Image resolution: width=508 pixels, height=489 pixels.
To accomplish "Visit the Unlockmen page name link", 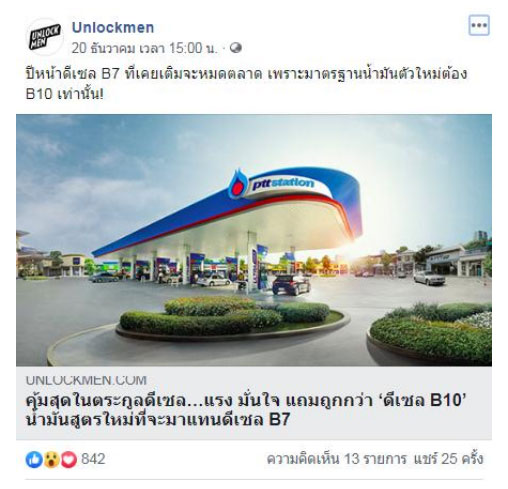I will pyautogui.click(x=113, y=28).
